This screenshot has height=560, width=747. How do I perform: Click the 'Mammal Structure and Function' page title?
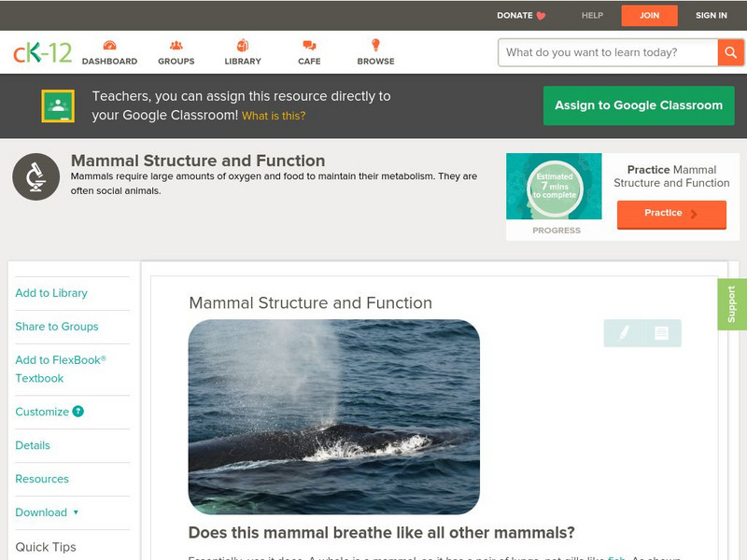(x=198, y=161)
